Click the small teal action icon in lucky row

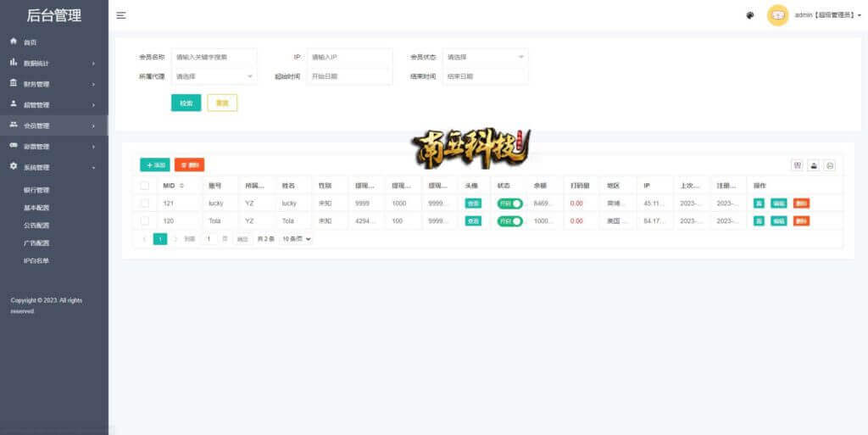[759, 204]
